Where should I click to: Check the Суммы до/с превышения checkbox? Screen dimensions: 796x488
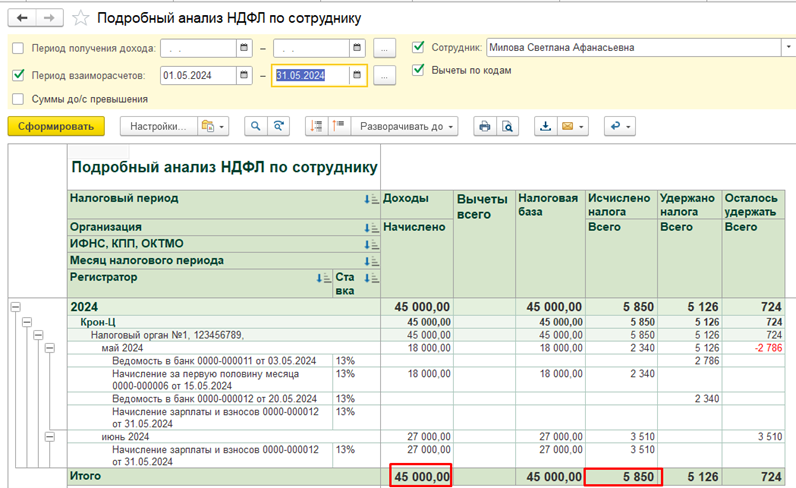[x=18, y=99]
